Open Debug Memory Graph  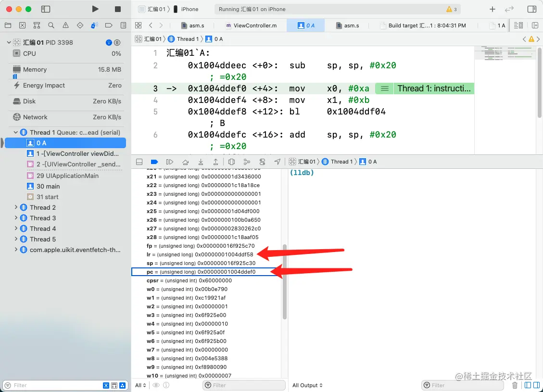coord(247,162)
